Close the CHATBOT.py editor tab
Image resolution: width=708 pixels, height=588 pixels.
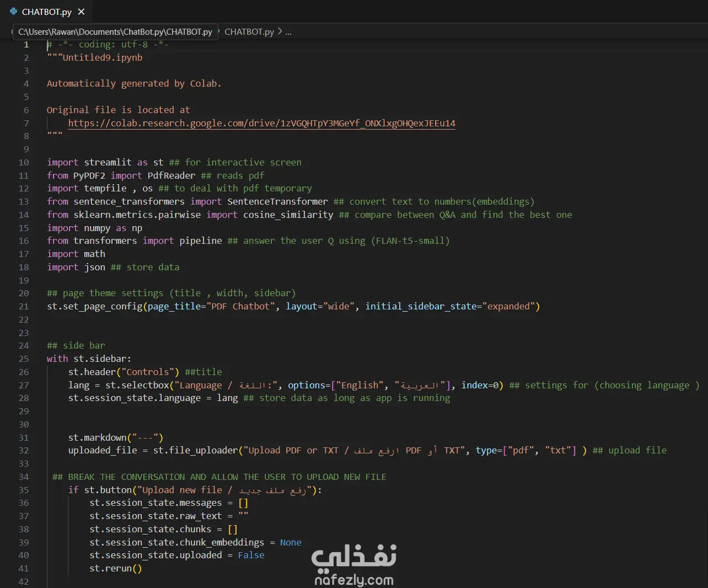click(81, 12)
